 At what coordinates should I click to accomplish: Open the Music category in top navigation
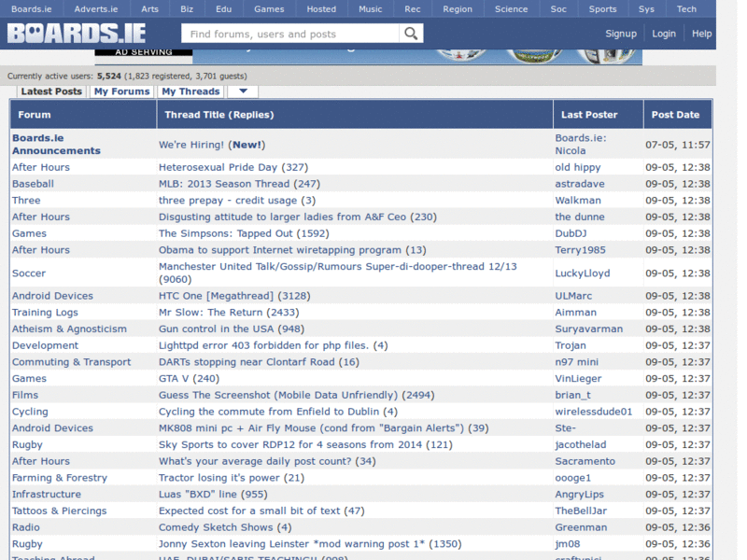[x=371, y=9]
